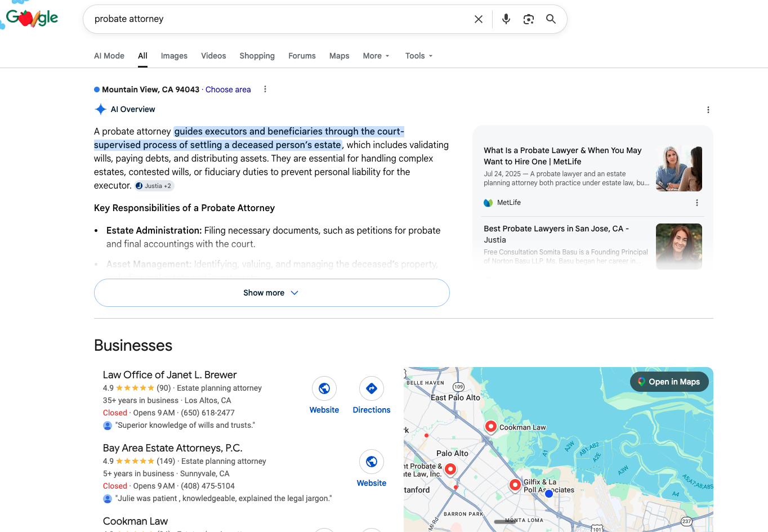Switch to the Shopping tab
768x532 pixels.
(257, 56)
